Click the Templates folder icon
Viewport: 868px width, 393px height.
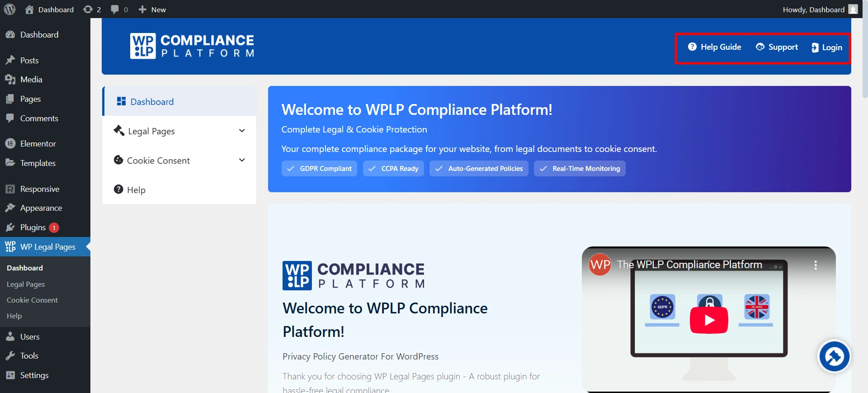[x=10, y=163]
